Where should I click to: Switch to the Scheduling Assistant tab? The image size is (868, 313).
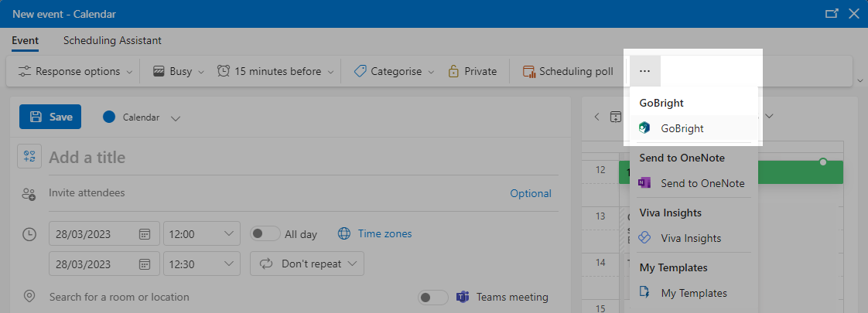[x=112, y=40]
